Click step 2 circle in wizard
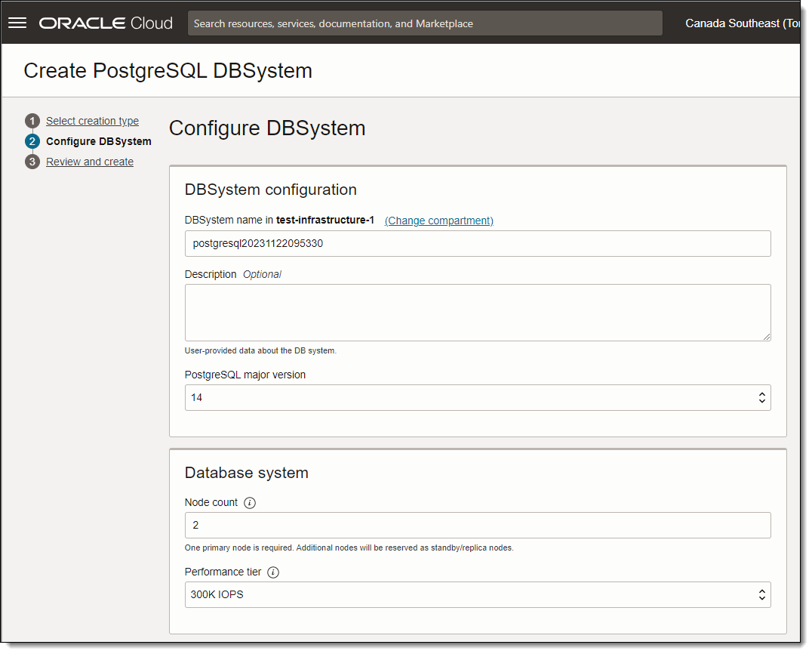Screen dimensions: 812x654 [32, 141]
